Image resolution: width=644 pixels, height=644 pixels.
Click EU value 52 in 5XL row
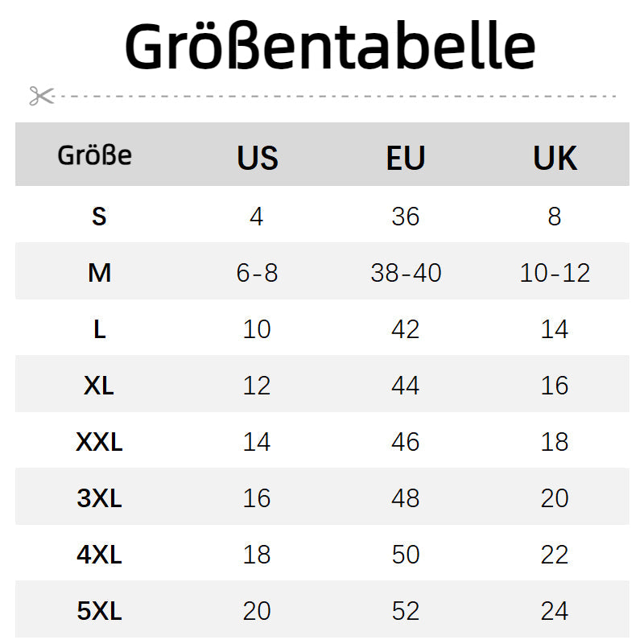(406, 611)
